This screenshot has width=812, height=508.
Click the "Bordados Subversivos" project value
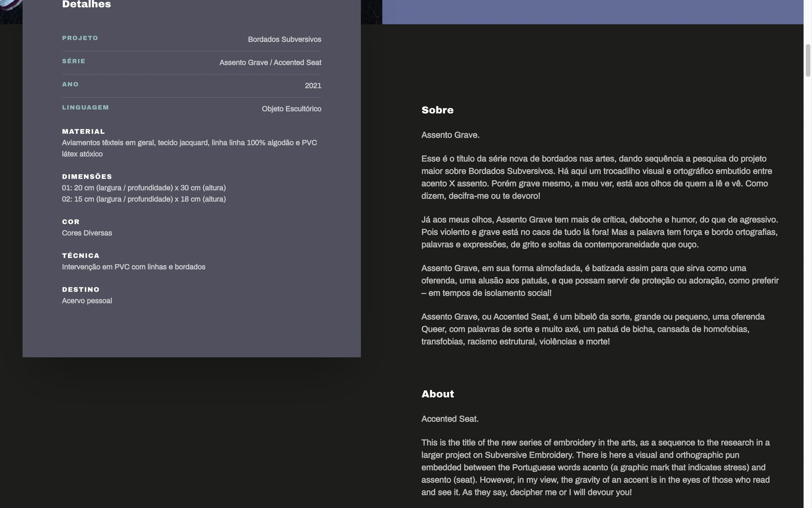coord(284,39)
